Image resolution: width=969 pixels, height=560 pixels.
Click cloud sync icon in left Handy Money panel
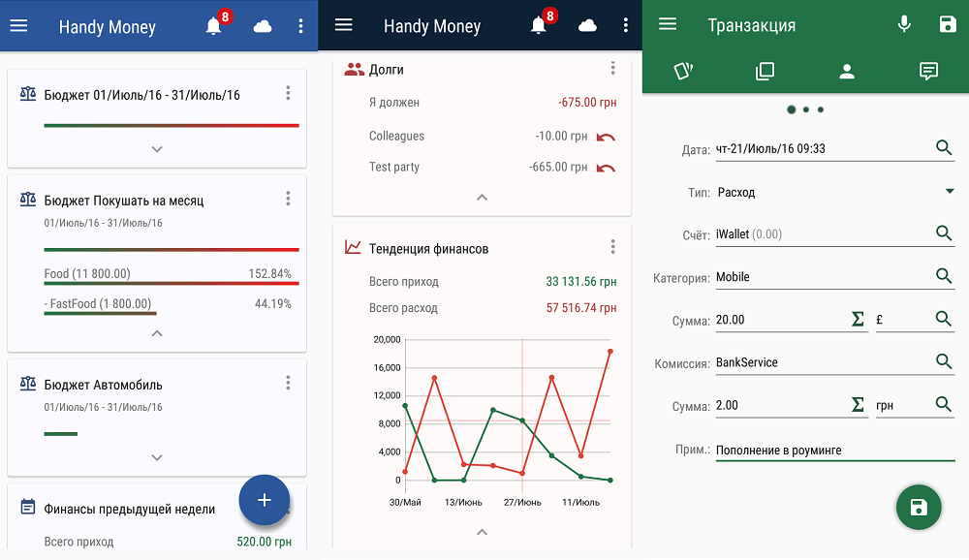[263, 27]
